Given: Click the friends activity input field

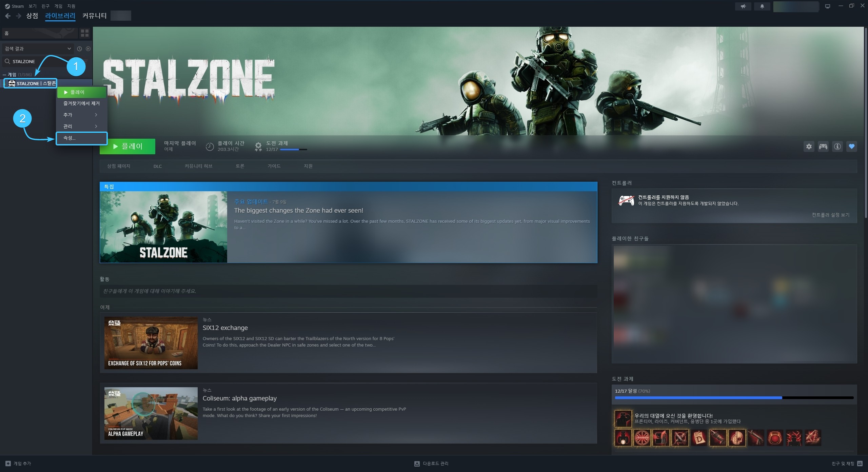Looking at the screenshot, I should point(349,291).
